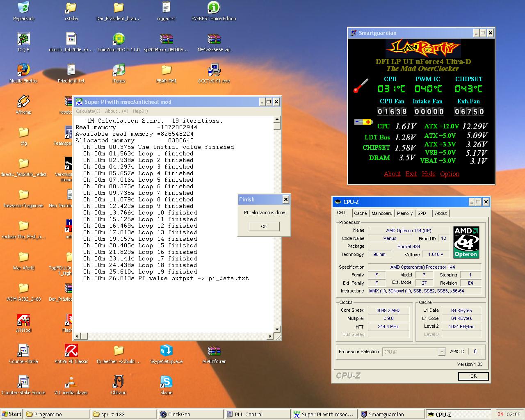The height and width of the screenshot is (420, 525).
Task: Open the EVEREST Home Edition desktop icon
Action: [213, 8]
